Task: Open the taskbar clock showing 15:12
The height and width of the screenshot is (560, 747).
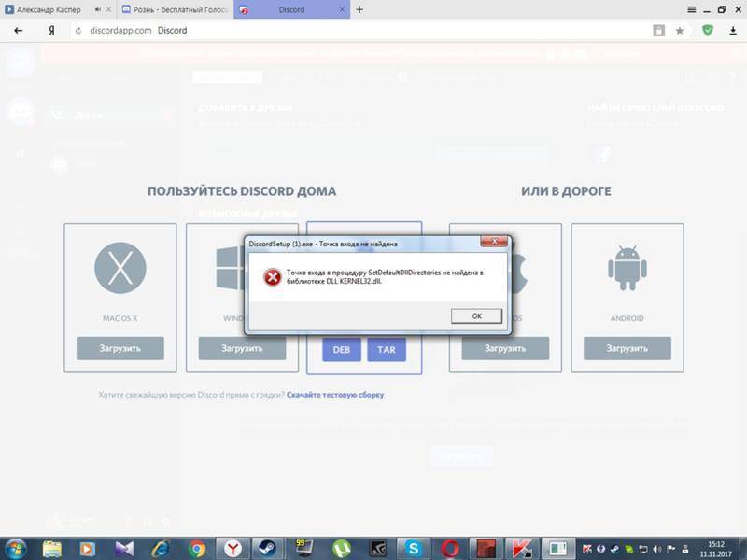Action: pos(716,549)
